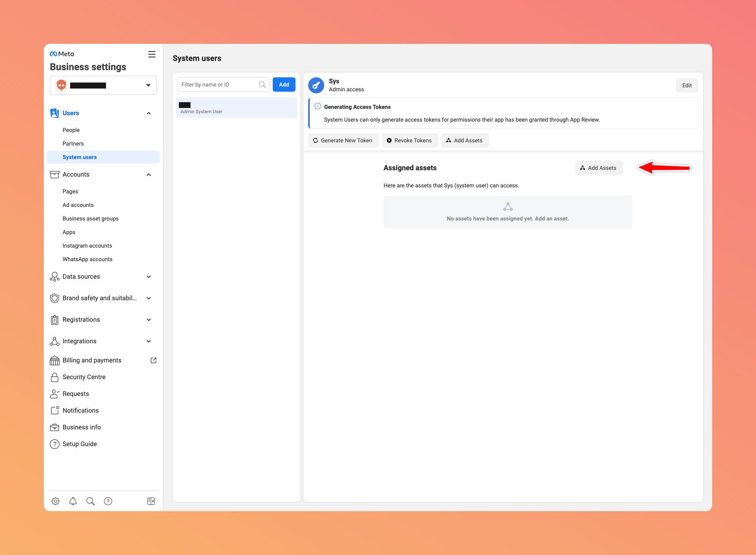The width and height of the screenshot is (756, 555).
Task: Open the notifications bell icon
Action: pyautogui.click(x=73, y=501)
